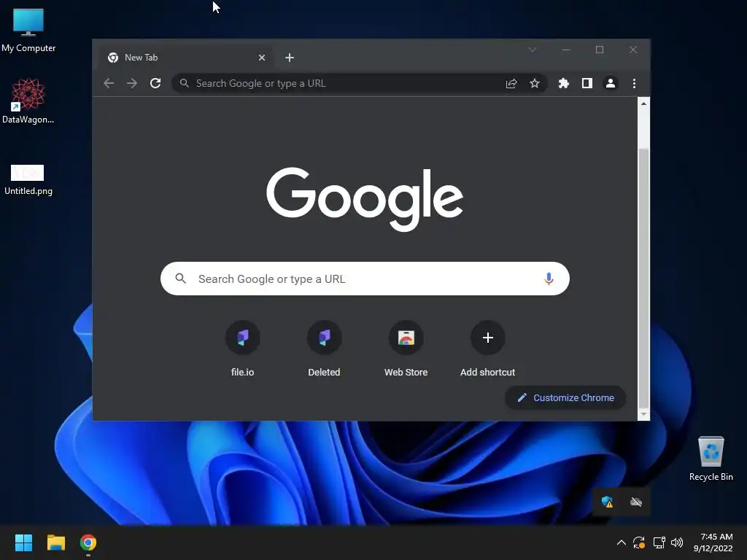The image size is (747, 560).
Task: Open network settings from the tray icon
Action: coord(659,542)
